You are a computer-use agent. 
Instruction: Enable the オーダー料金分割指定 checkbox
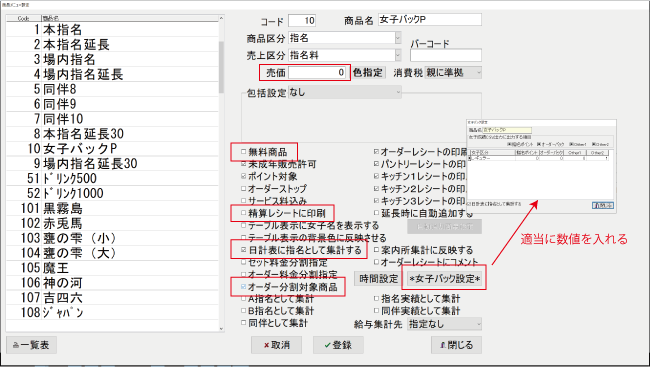click(x=244, y=275)
